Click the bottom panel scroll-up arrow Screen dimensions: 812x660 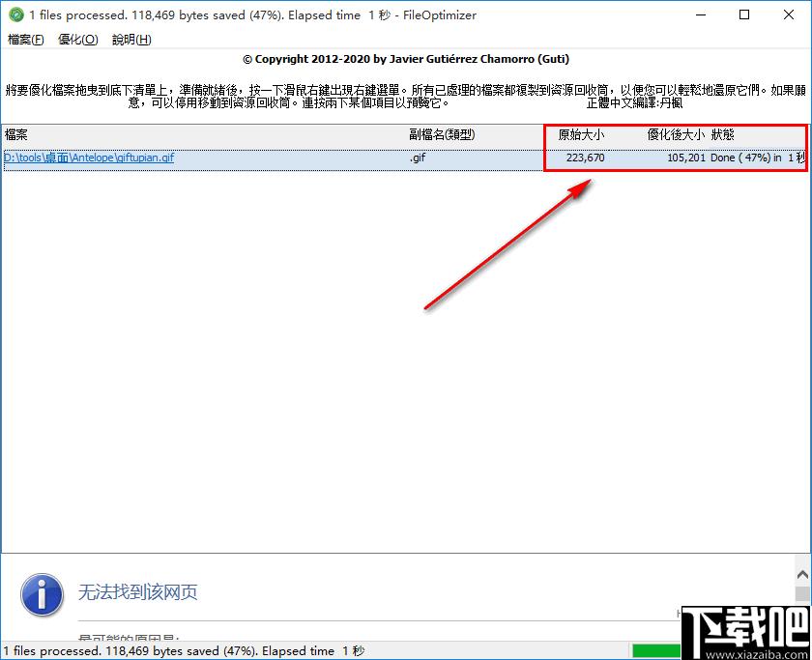(802, 574)
